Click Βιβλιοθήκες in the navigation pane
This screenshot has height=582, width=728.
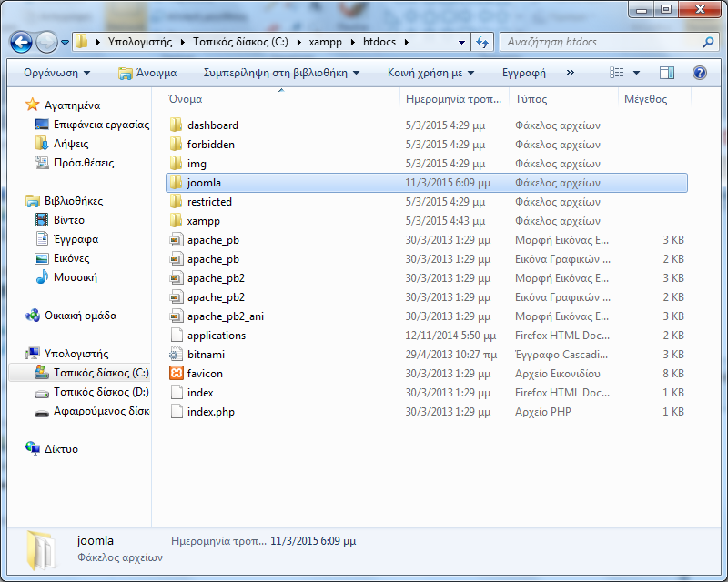74,201
